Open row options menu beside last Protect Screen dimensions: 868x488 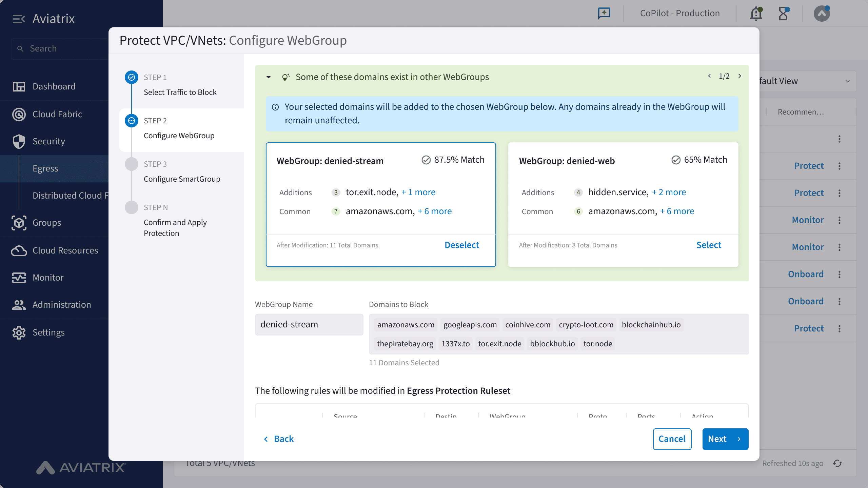(x=840, y=329)
